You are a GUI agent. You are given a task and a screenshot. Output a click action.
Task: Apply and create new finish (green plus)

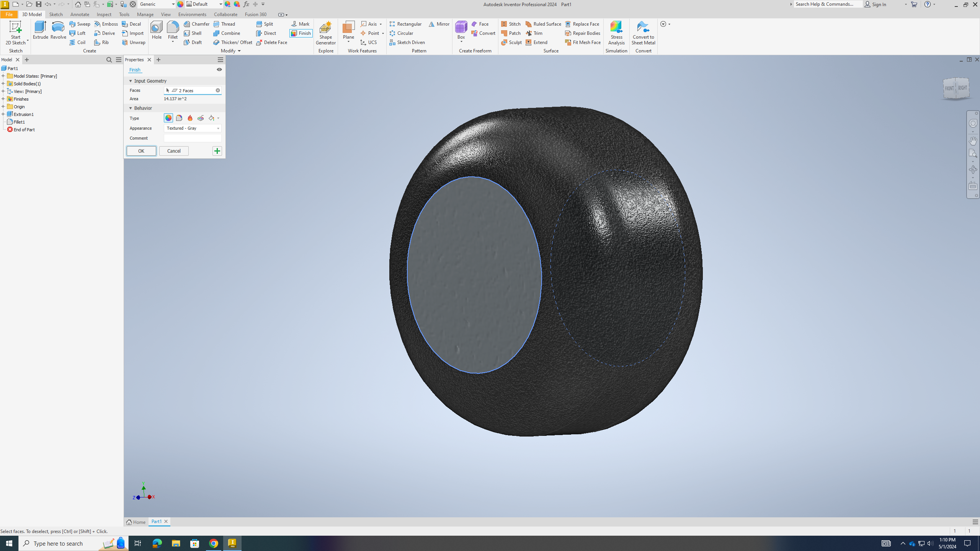coord(217,151)
